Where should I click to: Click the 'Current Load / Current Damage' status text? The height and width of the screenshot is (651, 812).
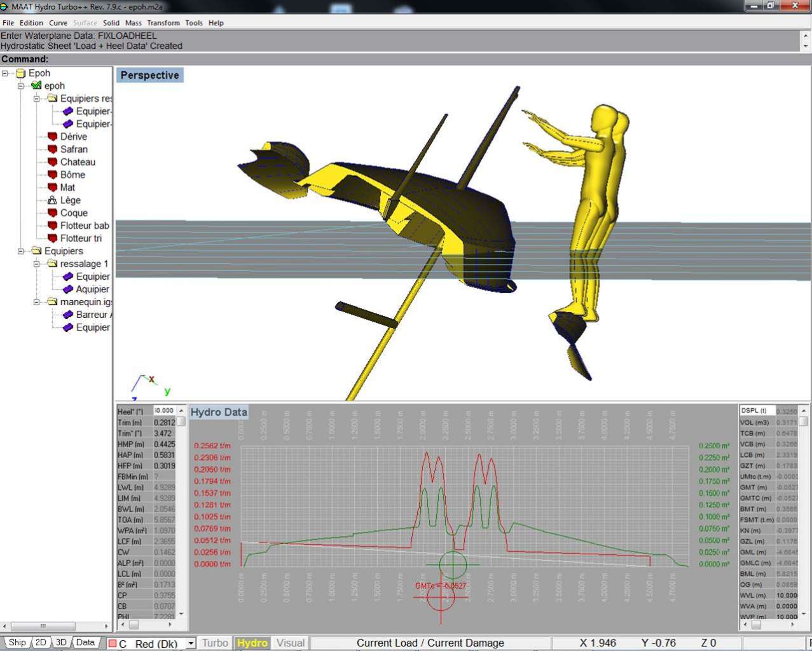(x=430, y=643)
